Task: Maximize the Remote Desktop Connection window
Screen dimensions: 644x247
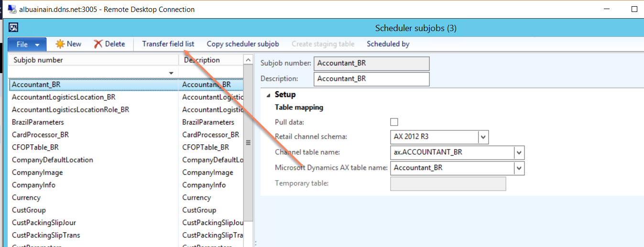Action: tap(634, 9)
